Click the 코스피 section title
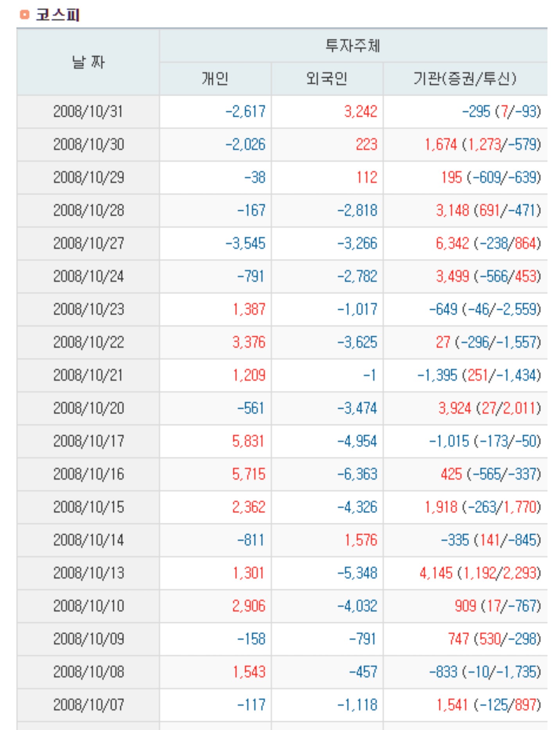 (x=58, y=15)
